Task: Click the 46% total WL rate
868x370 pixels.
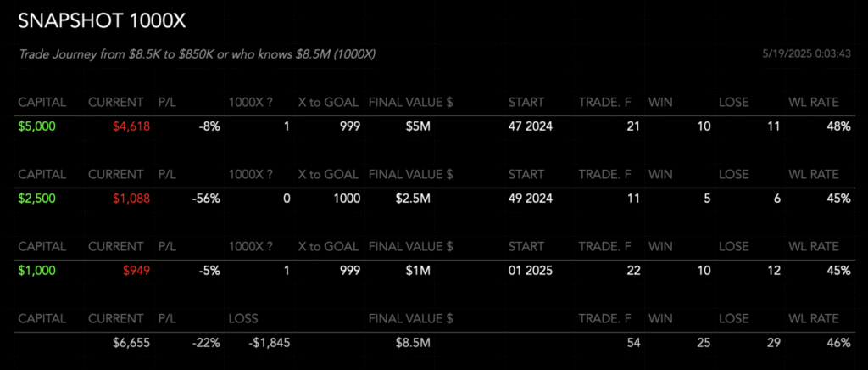Action: [838, 343]
